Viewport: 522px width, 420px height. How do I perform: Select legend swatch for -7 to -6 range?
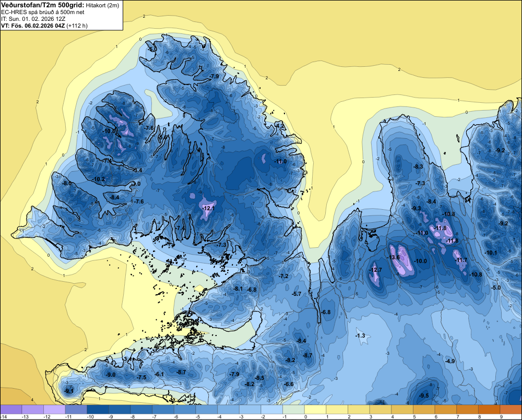163,409
